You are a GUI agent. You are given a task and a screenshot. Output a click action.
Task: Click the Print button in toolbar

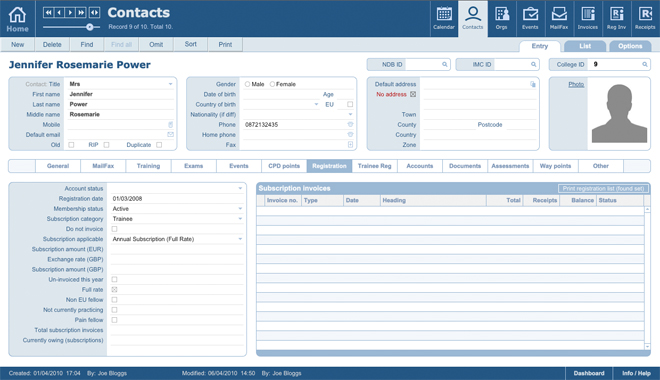225,45
